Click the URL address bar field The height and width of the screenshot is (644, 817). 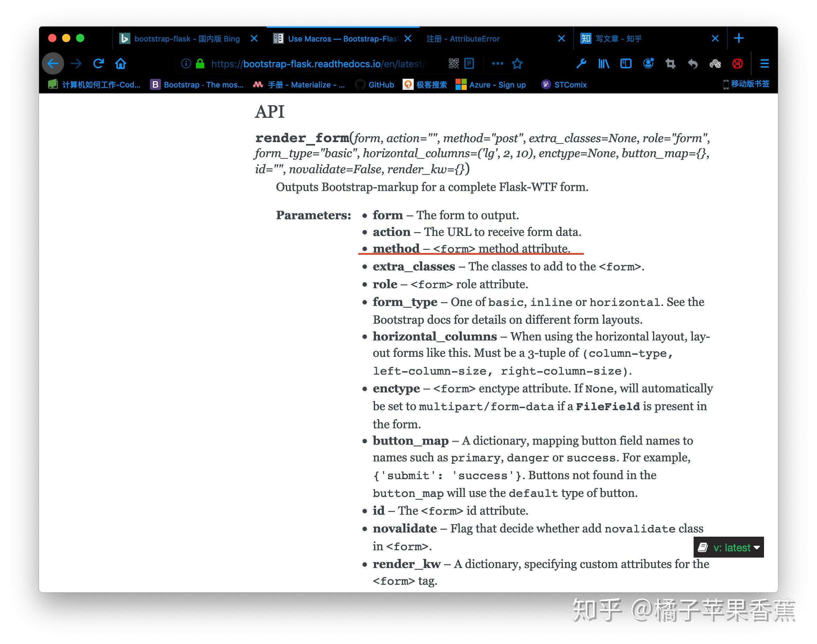pos(317,64)
